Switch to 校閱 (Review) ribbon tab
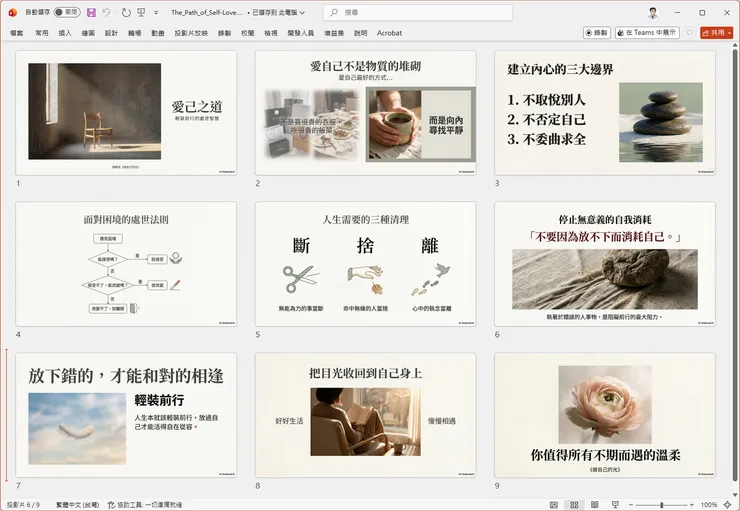This screenshot has height=511, width=740. click(x=248, y=33)
